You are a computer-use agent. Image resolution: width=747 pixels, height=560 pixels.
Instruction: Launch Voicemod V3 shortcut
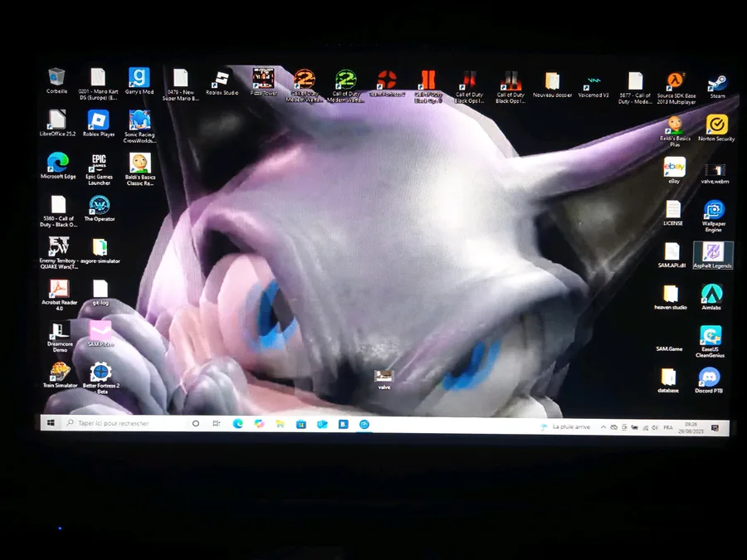[x=593, y=85]
